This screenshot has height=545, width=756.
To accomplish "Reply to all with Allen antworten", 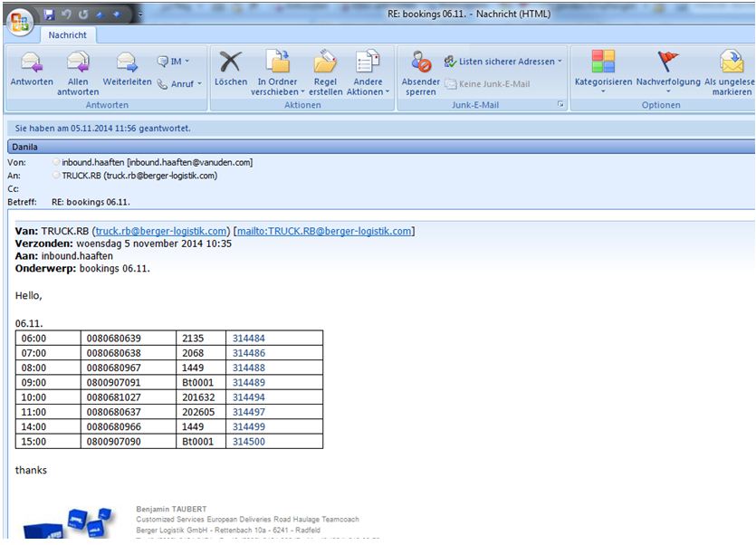I will coord(78,73).
